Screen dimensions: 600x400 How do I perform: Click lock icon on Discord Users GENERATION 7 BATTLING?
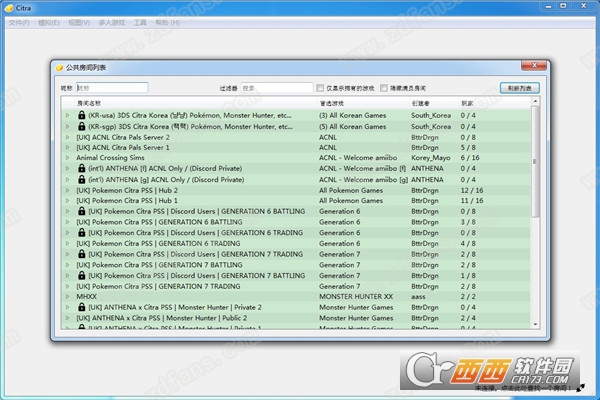[x=81, y=275]
